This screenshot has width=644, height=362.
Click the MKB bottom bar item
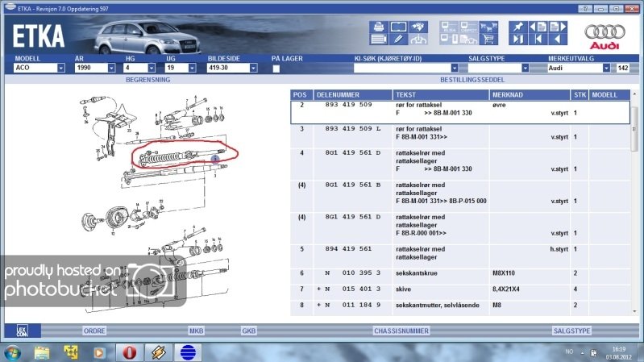pos(196,331)
